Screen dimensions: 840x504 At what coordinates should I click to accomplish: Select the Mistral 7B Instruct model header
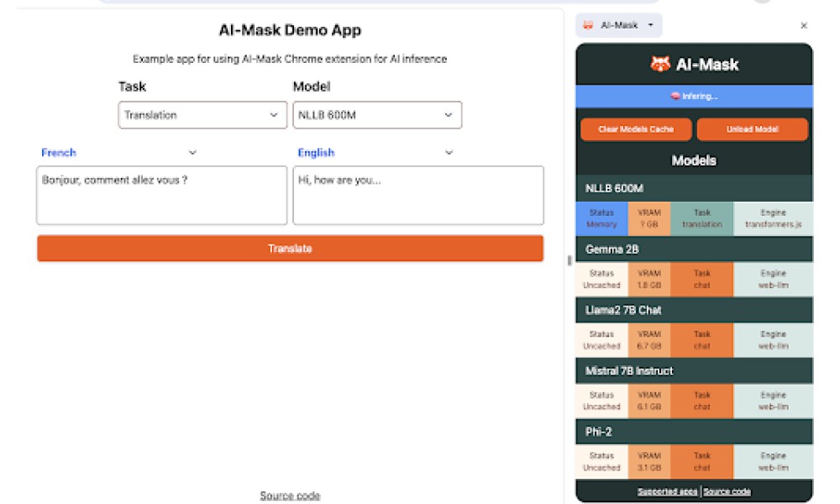[x=695, y=370]
